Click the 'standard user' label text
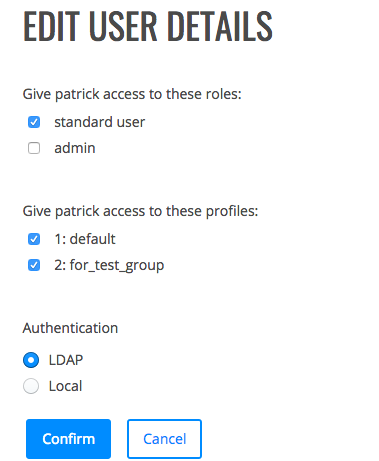Image resolution: width=379 pixels, height=461 pixels. pyautogui.click(x=100, y=122)
